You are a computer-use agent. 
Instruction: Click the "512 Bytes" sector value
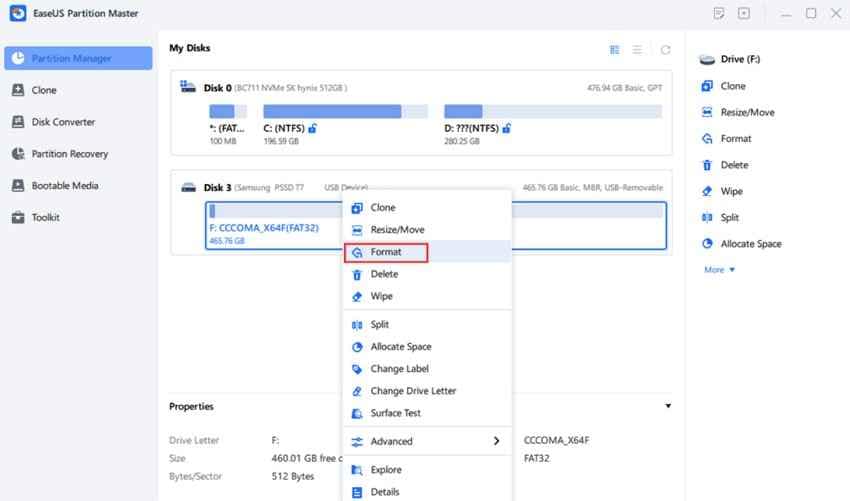point(293,477)
